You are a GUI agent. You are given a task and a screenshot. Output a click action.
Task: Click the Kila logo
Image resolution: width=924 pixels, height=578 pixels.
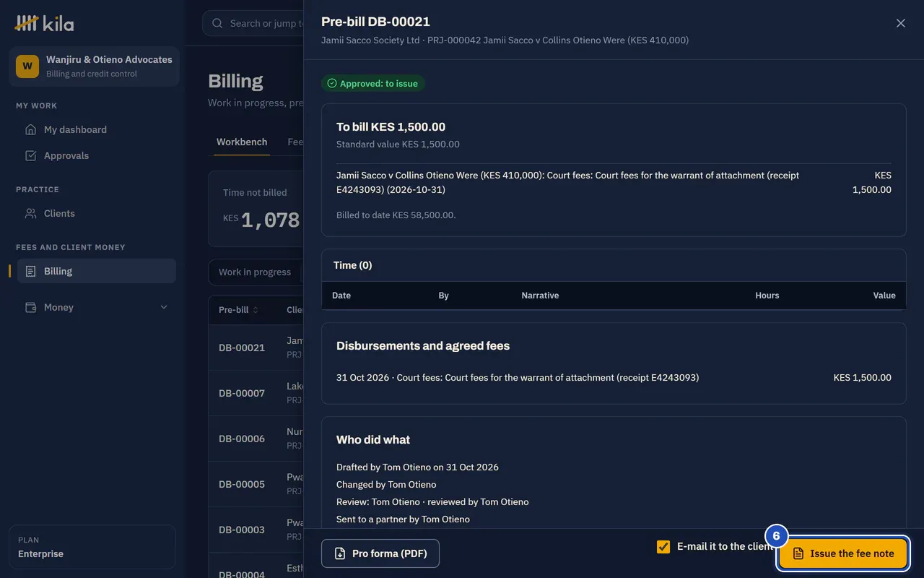click(44, 23)
